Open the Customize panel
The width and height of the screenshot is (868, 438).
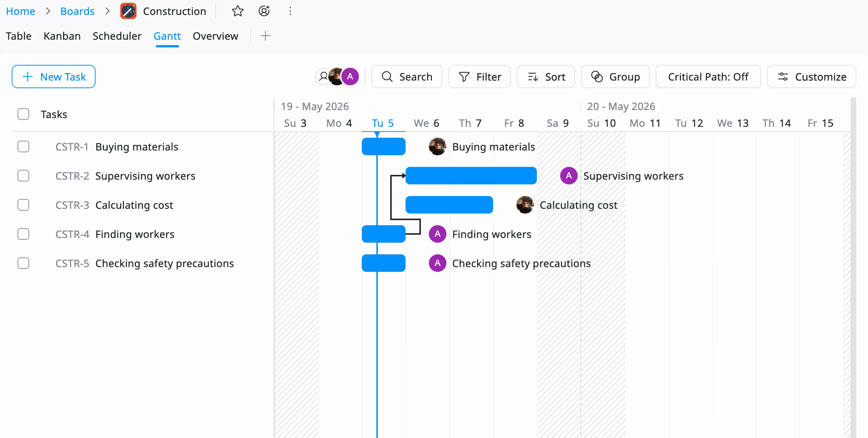point(811,77)
